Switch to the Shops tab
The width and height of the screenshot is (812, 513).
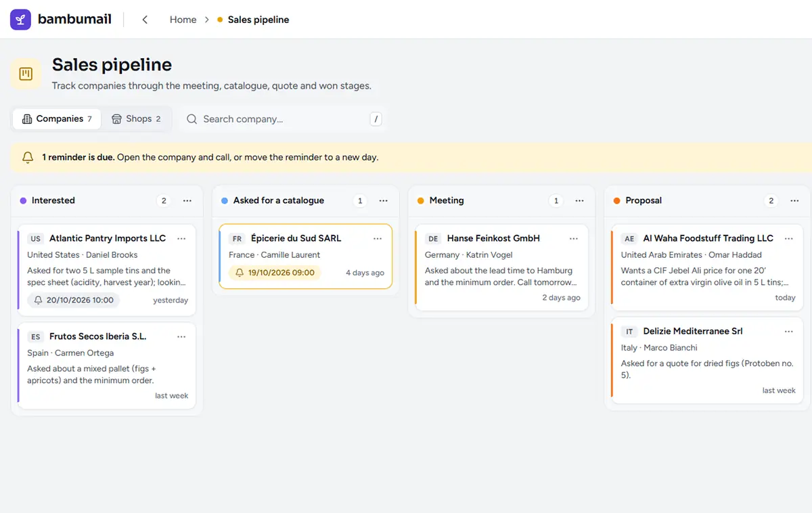136,118
